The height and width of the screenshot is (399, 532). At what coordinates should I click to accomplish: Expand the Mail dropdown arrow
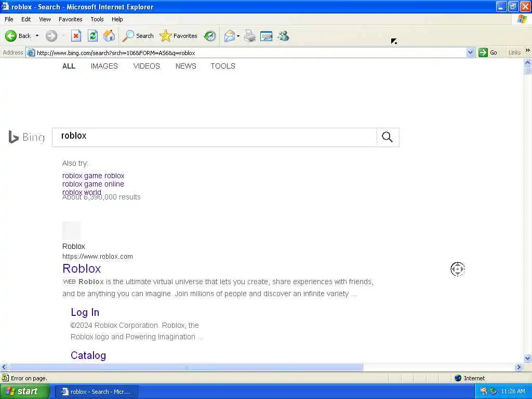pos(238,36)
